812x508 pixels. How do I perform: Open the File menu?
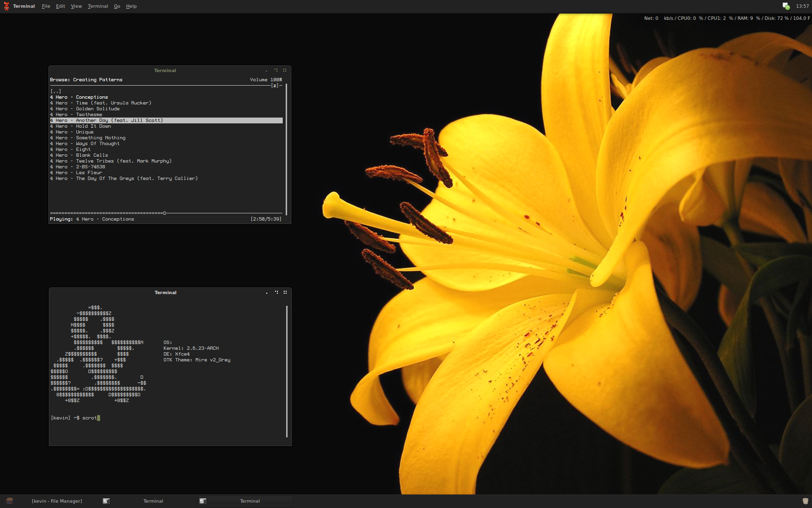tap(46, 6)
